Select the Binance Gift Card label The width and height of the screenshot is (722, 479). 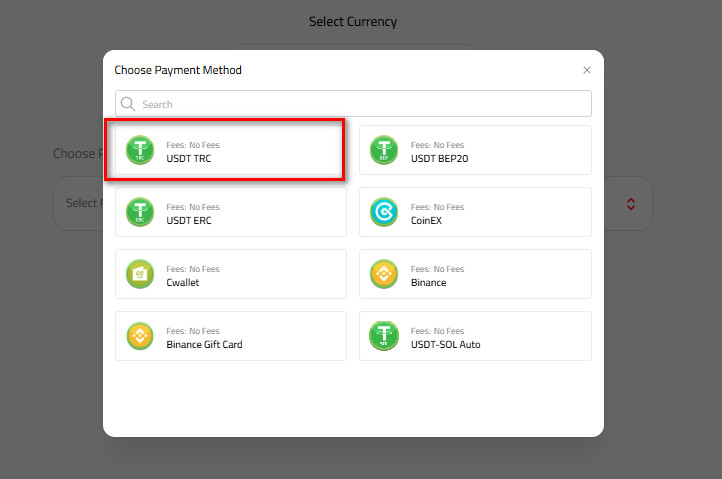(x=204, y=345)
